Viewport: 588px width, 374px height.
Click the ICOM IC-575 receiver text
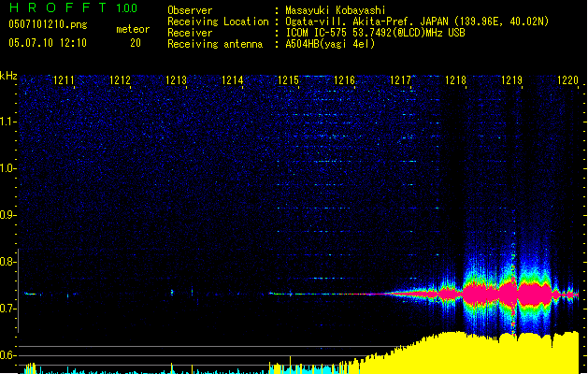(x=375, y=33)
